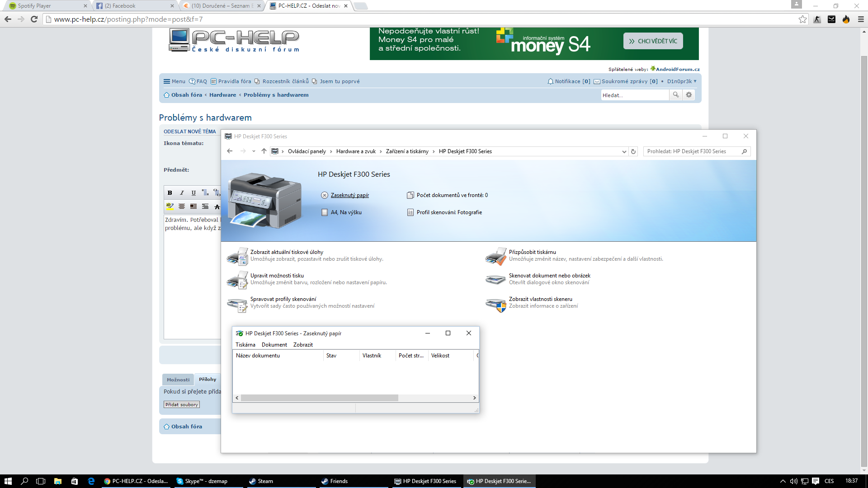
Task: Click Přidat soubory button
Action: (x=182, y=405)
